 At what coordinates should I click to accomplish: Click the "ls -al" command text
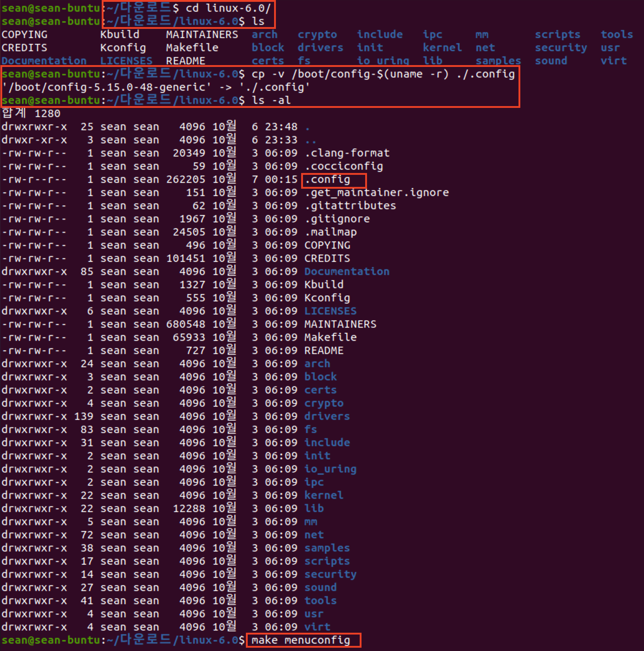pyautogui.click(x=271, y=100)
